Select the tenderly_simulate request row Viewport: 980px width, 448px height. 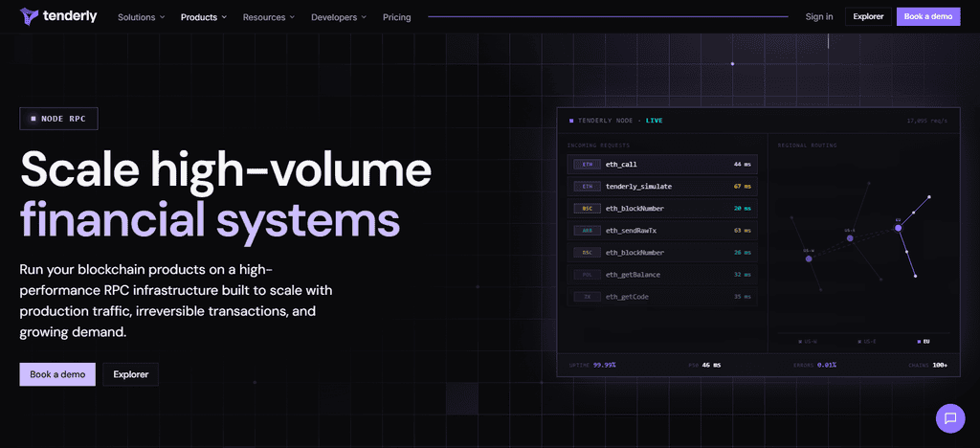pyautogui.click(x=662, y=187)
